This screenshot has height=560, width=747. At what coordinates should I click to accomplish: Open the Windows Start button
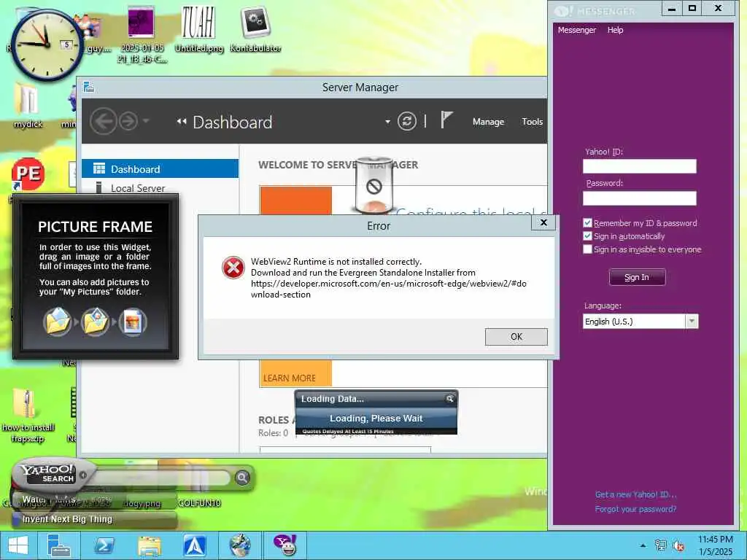coord(18,545)
